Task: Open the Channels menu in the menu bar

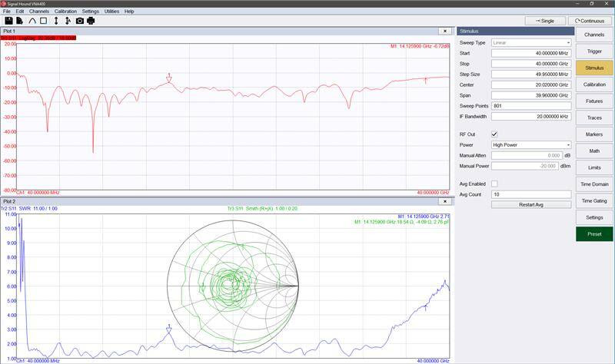Action: point(39,12)
